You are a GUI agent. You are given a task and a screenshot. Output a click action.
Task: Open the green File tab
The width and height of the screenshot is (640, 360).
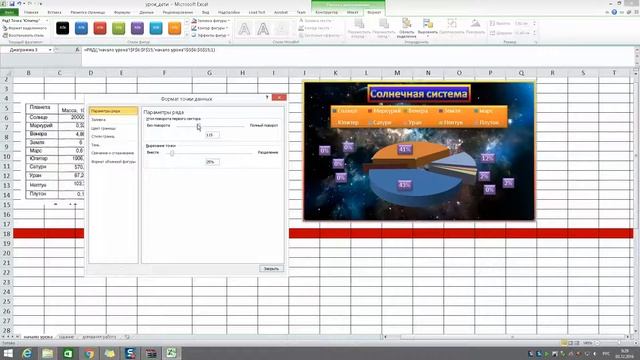click(x=9, y=12)
